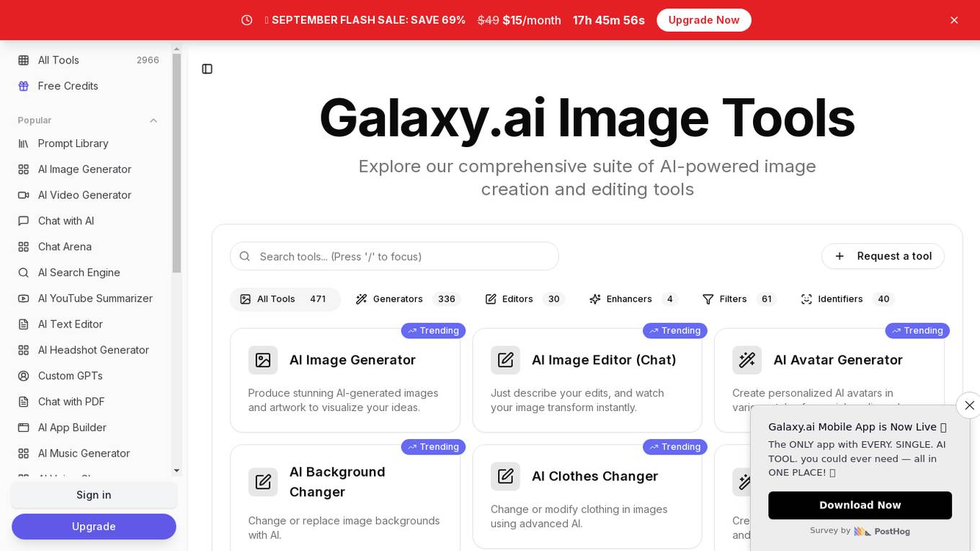
Task: Open the AI Clothes Changer title
Action: click(595, 477)
